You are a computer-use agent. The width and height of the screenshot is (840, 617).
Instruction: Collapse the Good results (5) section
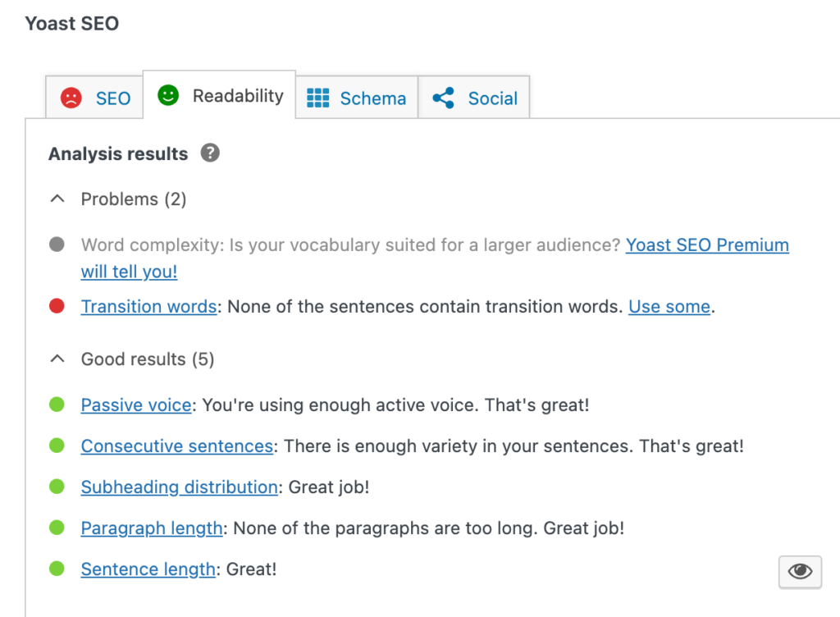57,359
